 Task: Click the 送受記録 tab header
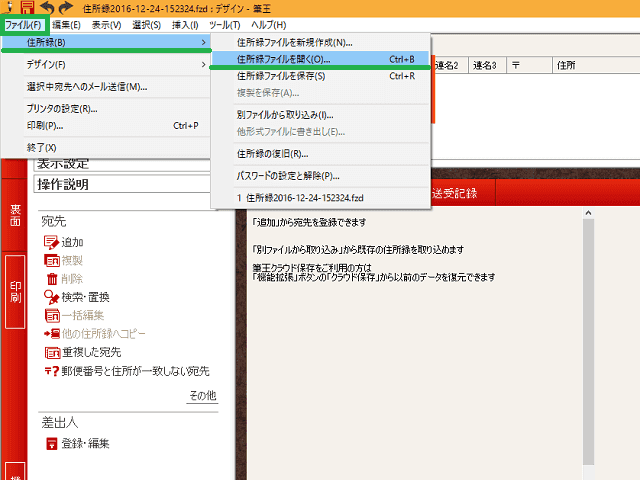[x=456, y=192]
